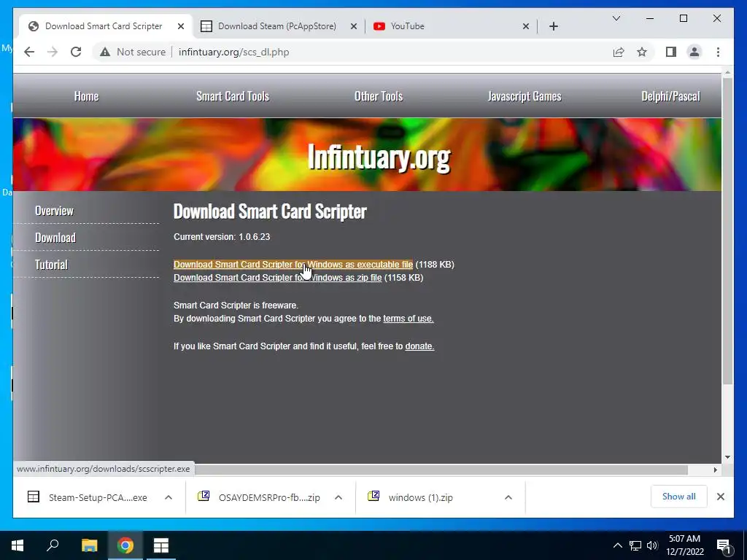Open the terms of use link

click(409, 319)
